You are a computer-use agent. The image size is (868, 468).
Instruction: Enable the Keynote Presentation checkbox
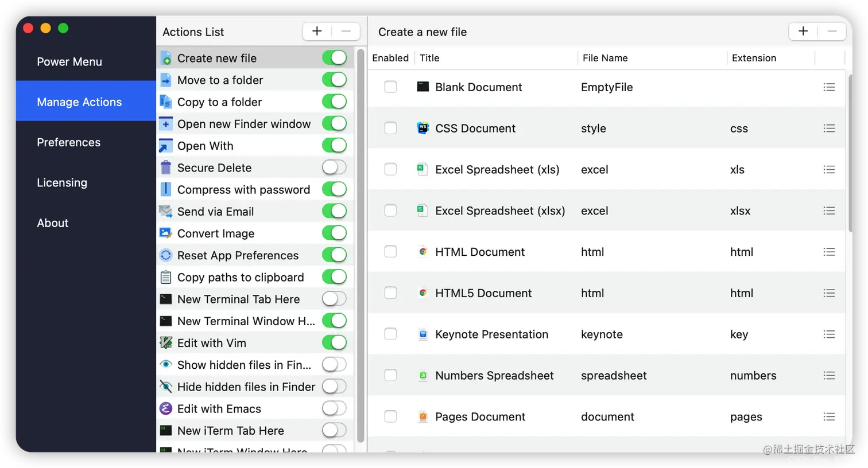390,334
